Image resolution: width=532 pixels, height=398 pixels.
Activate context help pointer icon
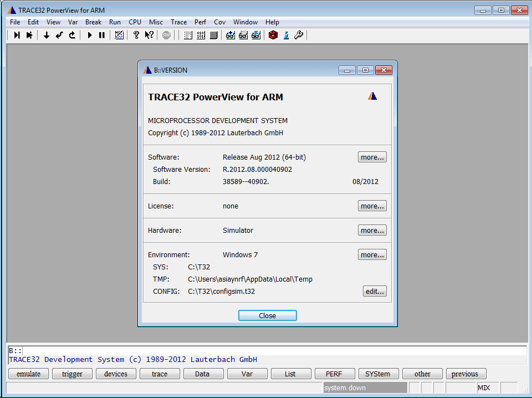click(149, 35)
